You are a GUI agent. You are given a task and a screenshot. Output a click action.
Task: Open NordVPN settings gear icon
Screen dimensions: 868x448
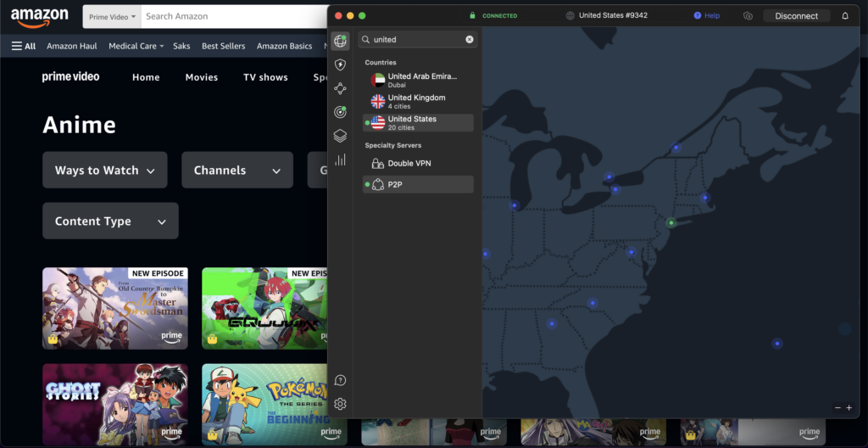(x=341, y=404)
